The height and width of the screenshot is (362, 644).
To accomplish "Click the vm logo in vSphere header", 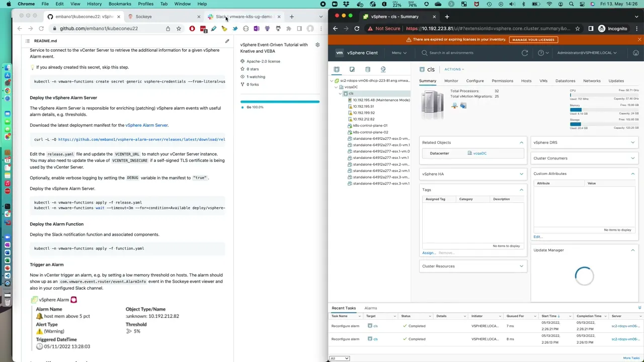I will point(340,53).
